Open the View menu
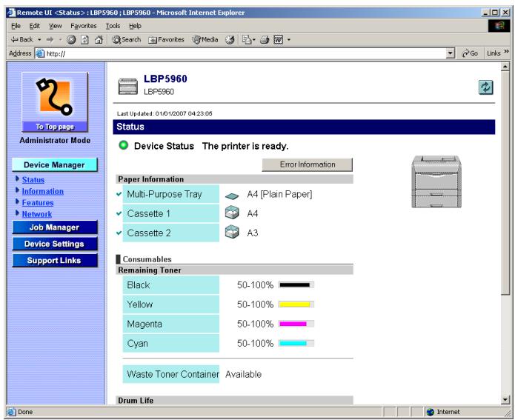 55,26
